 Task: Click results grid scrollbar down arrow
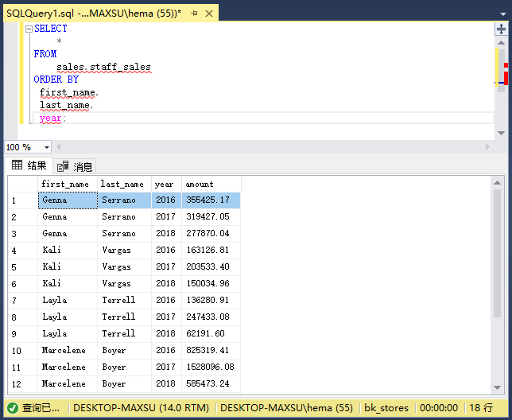498,387
